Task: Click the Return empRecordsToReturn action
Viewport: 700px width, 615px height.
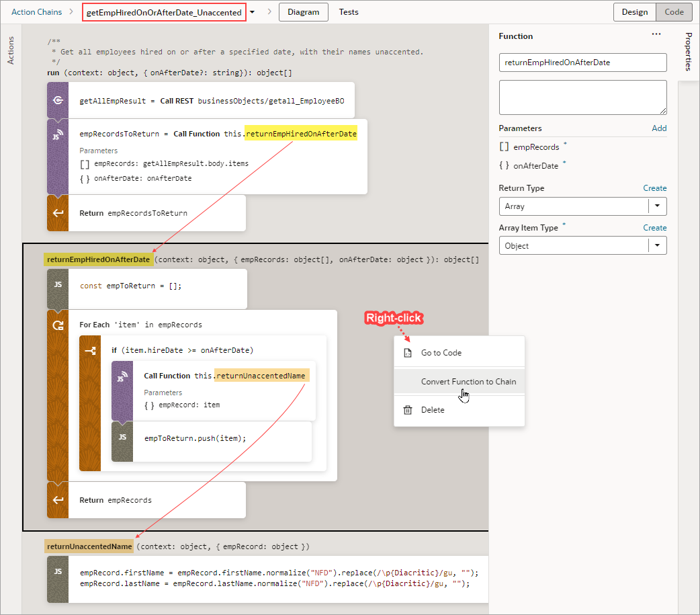Action: pos(146,213)
